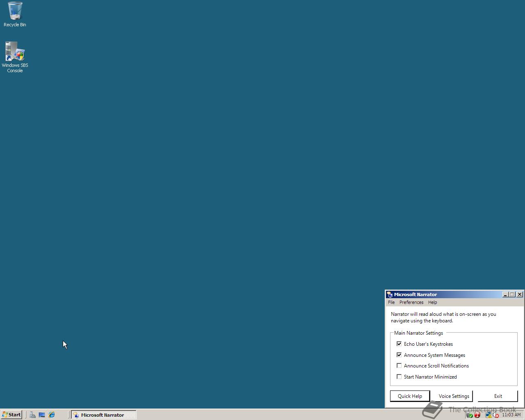
Task: Open Voice Settings
Action: (454, 396)
